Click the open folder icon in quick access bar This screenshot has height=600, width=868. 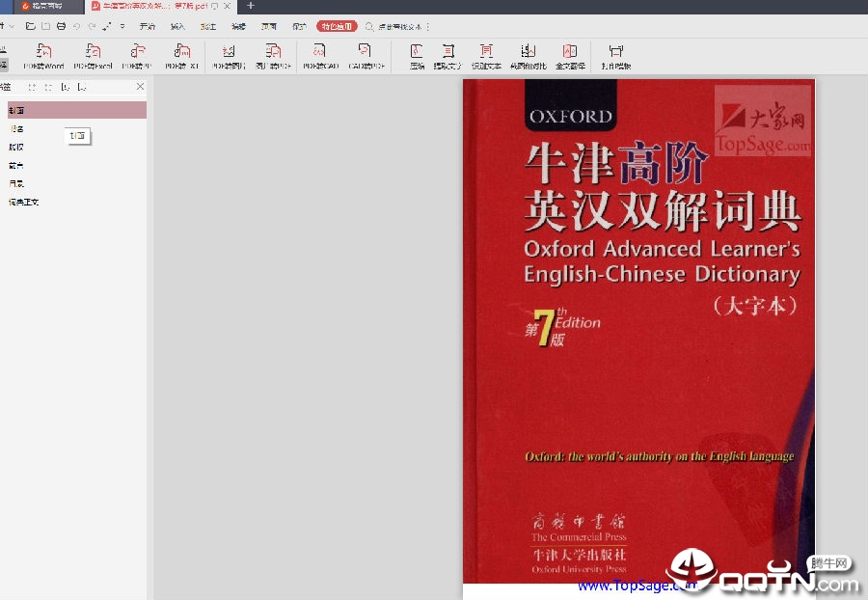31,26
